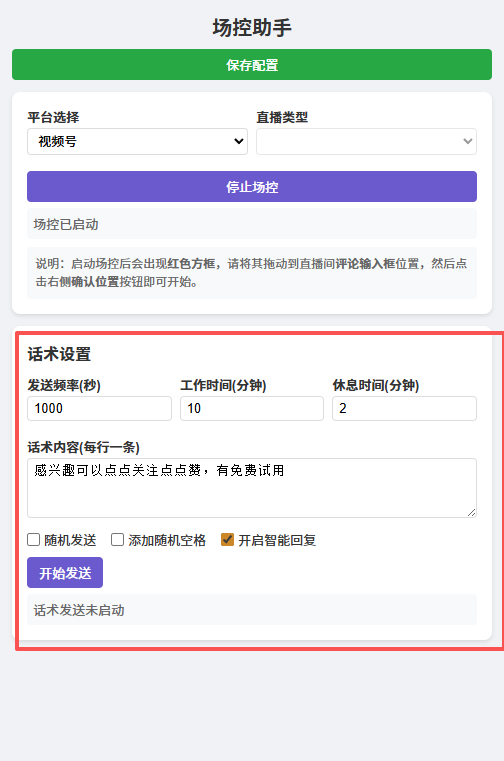The width and height of the screenshot is (504, 761).
Task: Uncheck the 开启智能回复 checkbox
Action: pos(227,540)
